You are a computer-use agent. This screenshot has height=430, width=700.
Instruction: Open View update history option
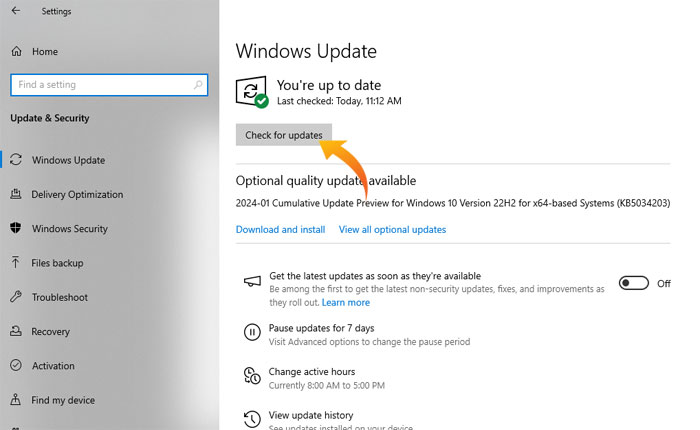pos(311,415)
